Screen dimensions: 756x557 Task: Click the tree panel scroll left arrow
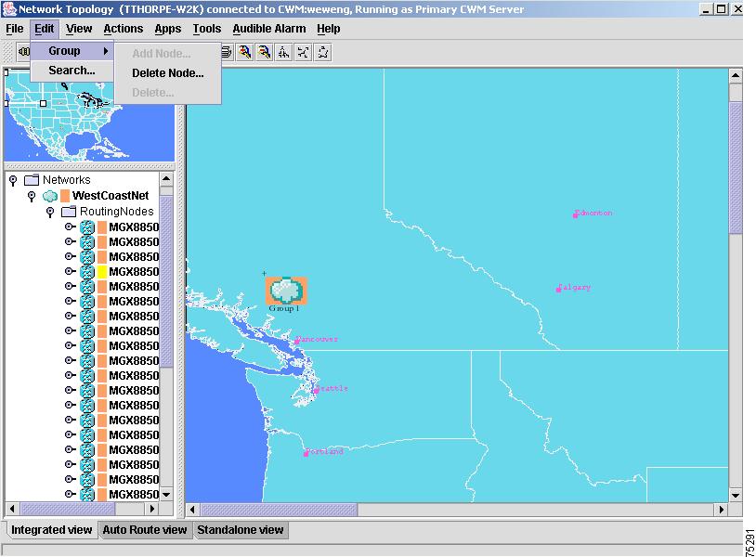click(x=11, y=509)
